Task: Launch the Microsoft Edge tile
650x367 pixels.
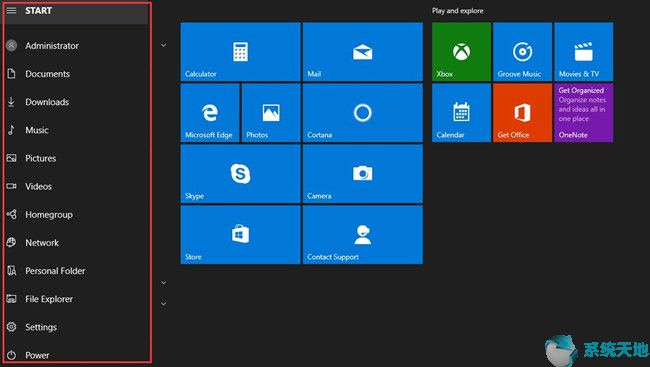Action: pos(210,113)
